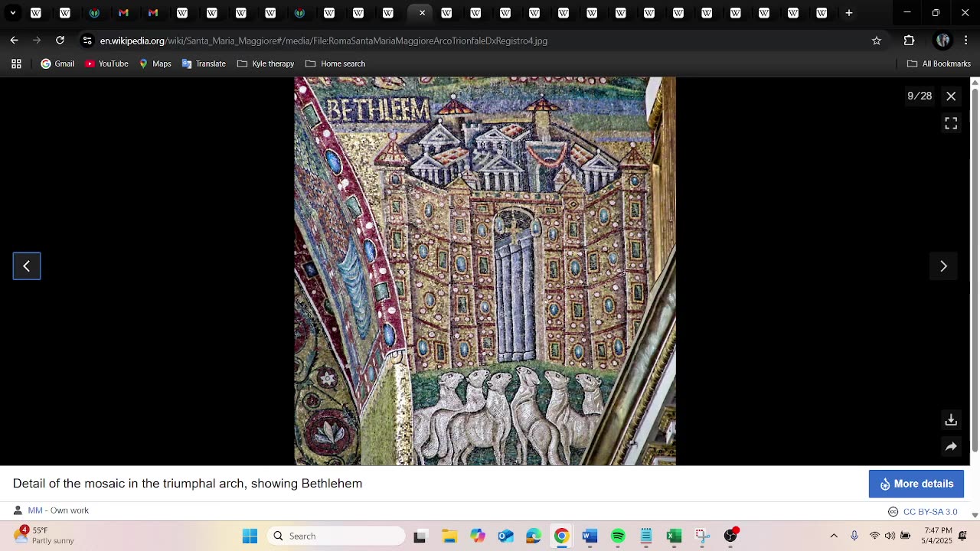Open Spotify from the taskbar
The width and height of the screenshot is (980, 551).
click(618, 536)
